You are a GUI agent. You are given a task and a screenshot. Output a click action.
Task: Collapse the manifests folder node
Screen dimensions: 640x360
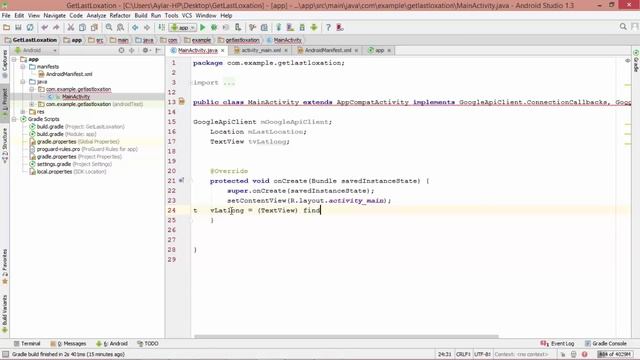pos(23,67)
